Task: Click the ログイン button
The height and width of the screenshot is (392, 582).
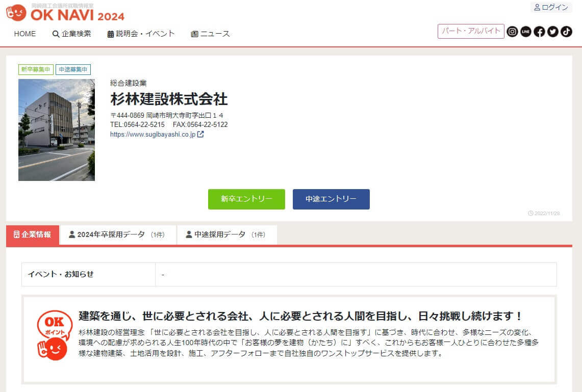Action: [x=551, y=8]
